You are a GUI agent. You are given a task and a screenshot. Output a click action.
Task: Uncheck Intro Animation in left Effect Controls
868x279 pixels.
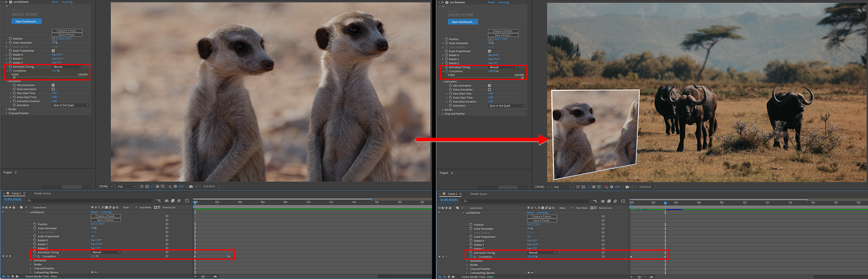tap(53, 85)
